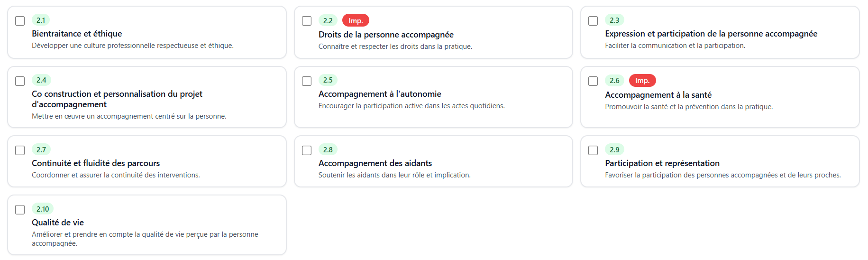Viewport: 868px width, 260px height.
Task: Select checkbox for 2.3 Expression et participation
Action: coord(593,21)
